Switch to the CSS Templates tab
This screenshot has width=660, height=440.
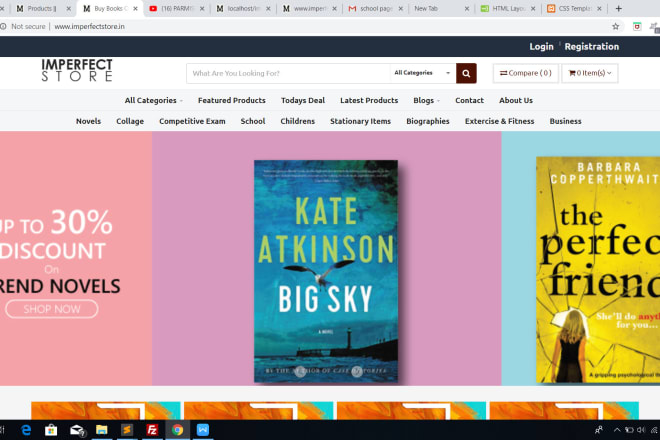574,8
